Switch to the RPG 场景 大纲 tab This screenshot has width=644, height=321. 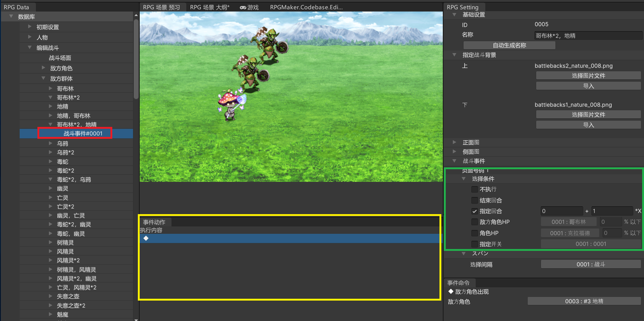point(209,7)
